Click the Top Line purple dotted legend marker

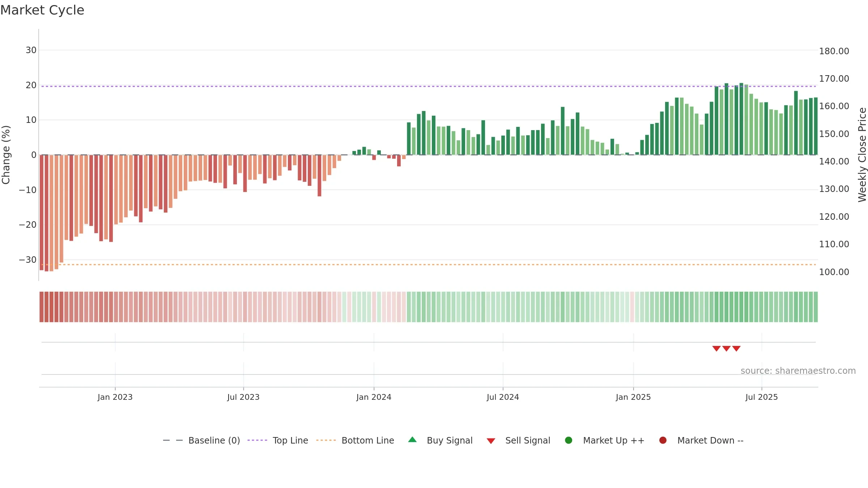[x=257, y=440]
